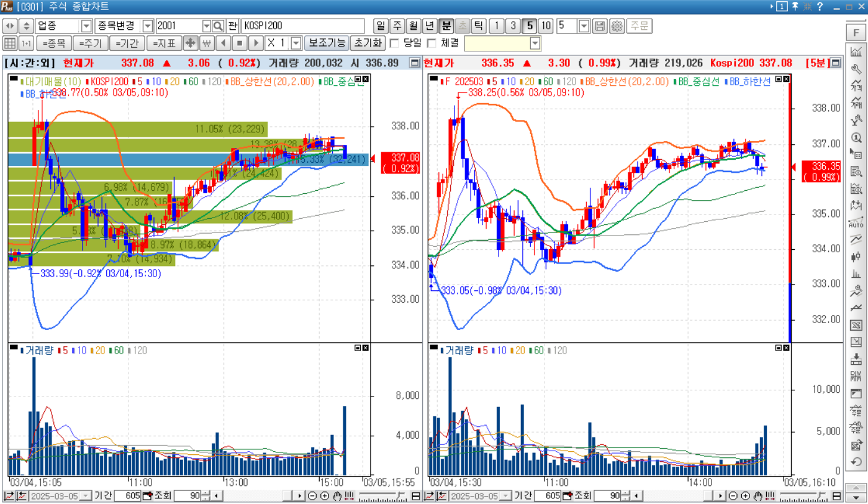
Task: Click the right chart zoom scale slider
Action: (804, 496)
